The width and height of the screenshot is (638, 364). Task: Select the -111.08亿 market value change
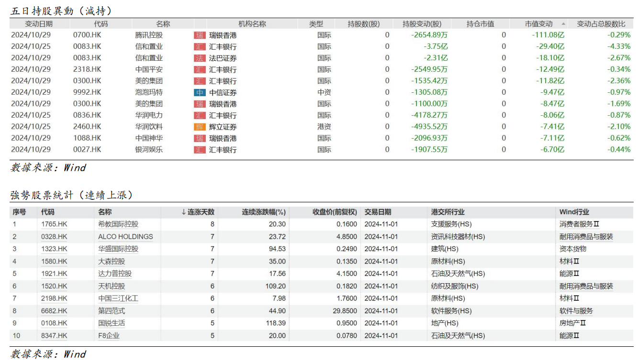pyautogui.click(x=548, y=35)
